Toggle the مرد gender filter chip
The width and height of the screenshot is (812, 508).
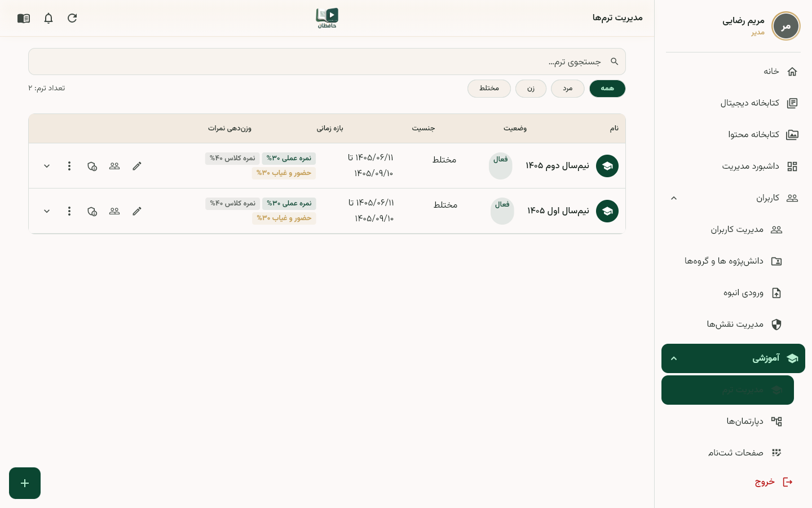[568, 89]
